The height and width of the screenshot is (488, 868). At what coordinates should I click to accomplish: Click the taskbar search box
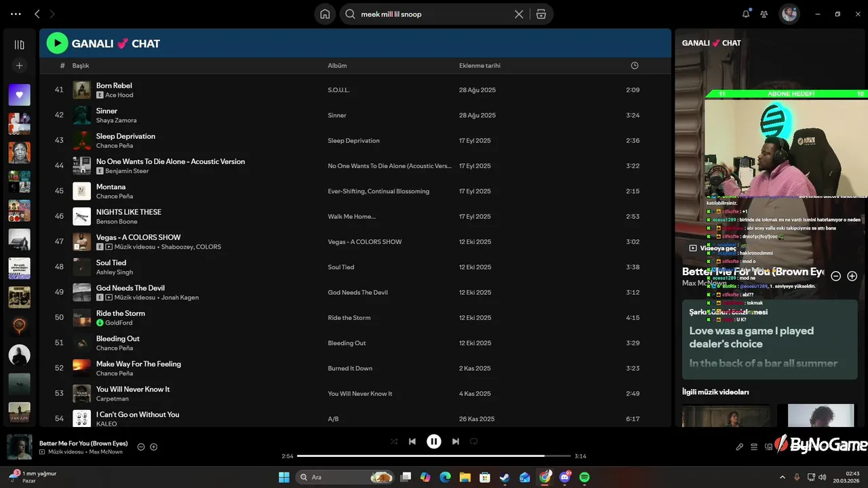click(x=345, y=477)
